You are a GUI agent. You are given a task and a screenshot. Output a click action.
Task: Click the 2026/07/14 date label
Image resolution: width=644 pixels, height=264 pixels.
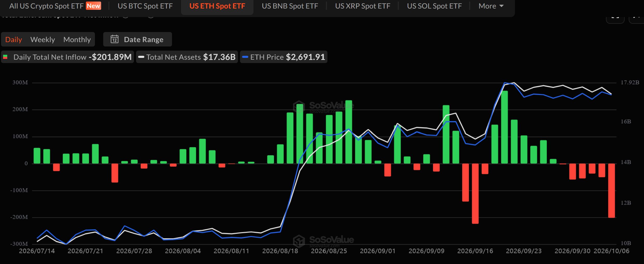pyautogui.click(x=37, y=251)
